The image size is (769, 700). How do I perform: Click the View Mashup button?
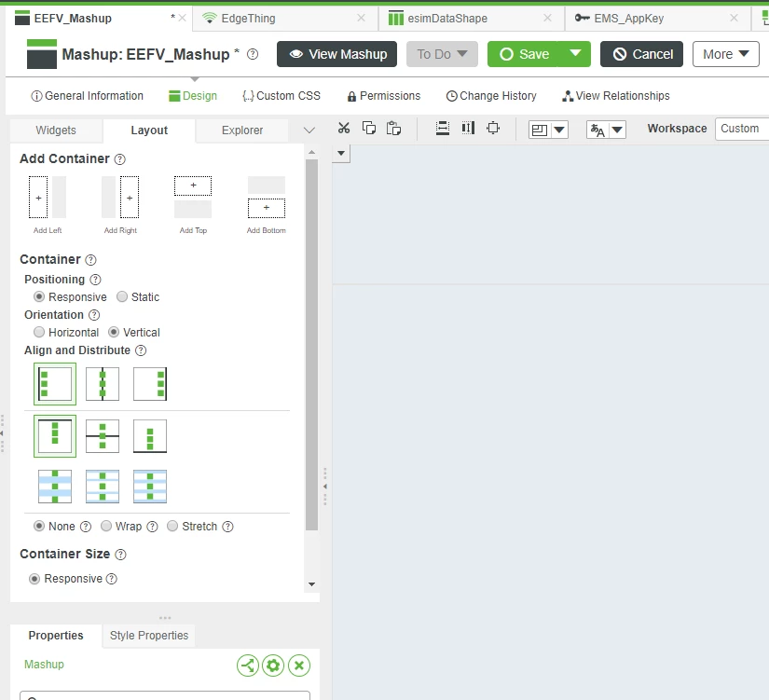(x=336, y=54)
